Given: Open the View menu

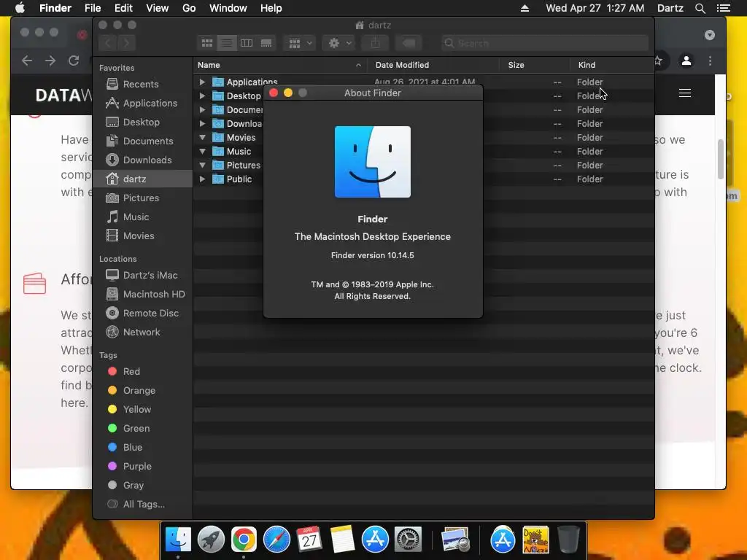Looking at the screenshot, I should 158,8.
